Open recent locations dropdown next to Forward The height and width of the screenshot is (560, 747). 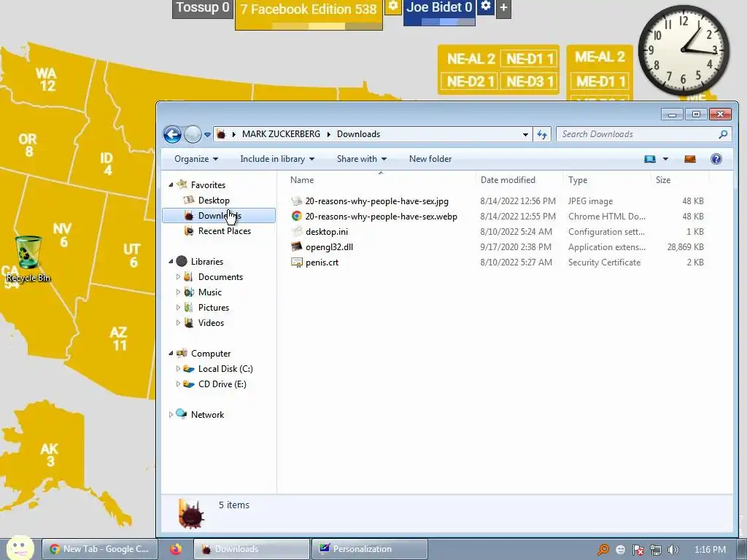point(207,135)
